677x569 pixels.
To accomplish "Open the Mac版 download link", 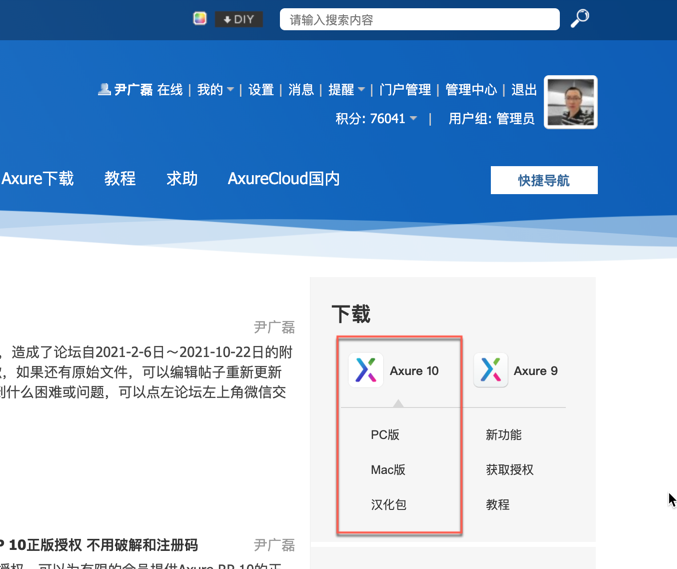I will 388,470.
